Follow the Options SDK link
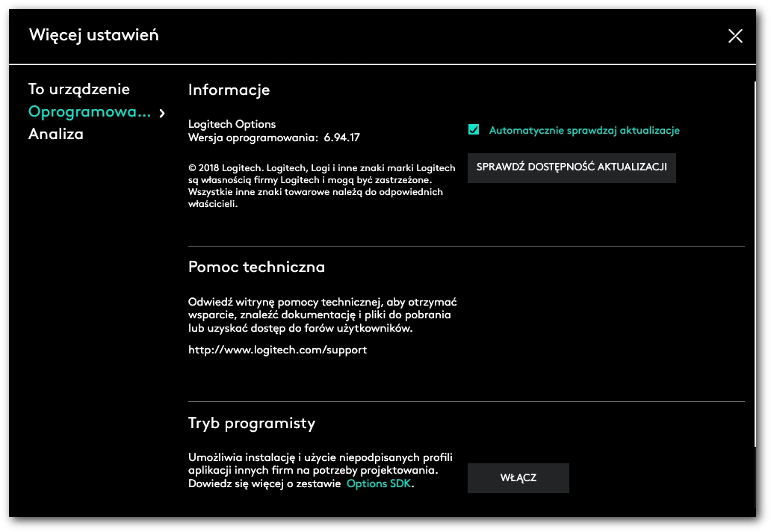Screen dimensions: 771x532 coord(380,483)
